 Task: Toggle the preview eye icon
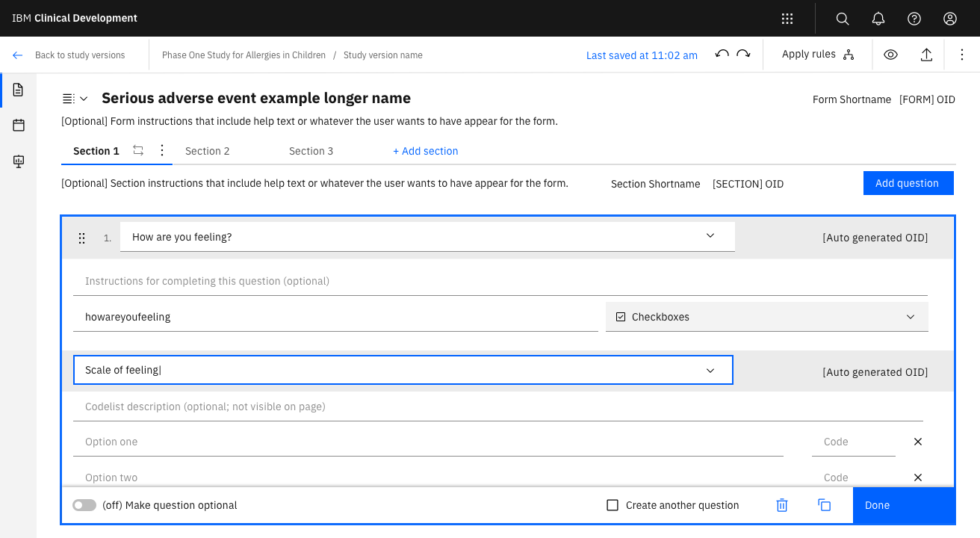(x=890, y=55)
